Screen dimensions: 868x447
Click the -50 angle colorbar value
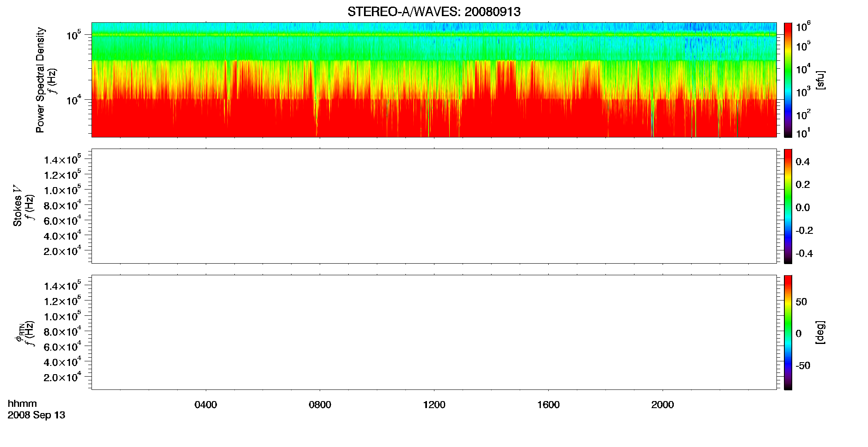pyautogui.click(x=803, y=366)
